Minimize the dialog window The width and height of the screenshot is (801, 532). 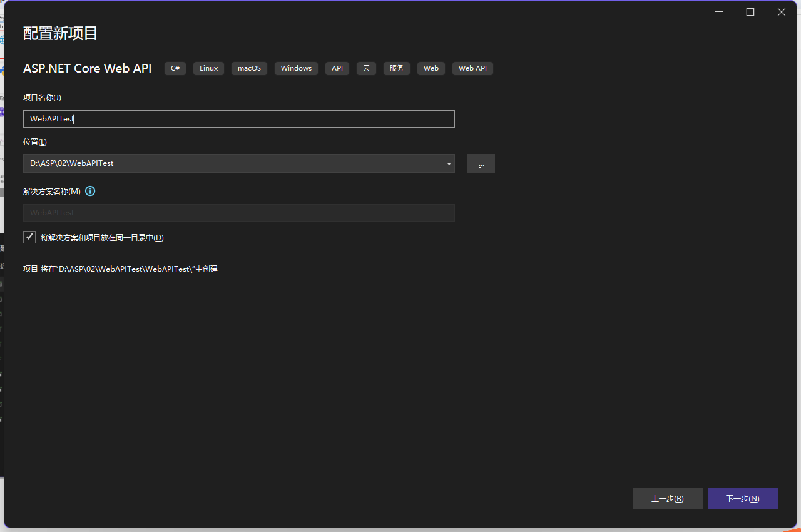click(x=719, y=12)
